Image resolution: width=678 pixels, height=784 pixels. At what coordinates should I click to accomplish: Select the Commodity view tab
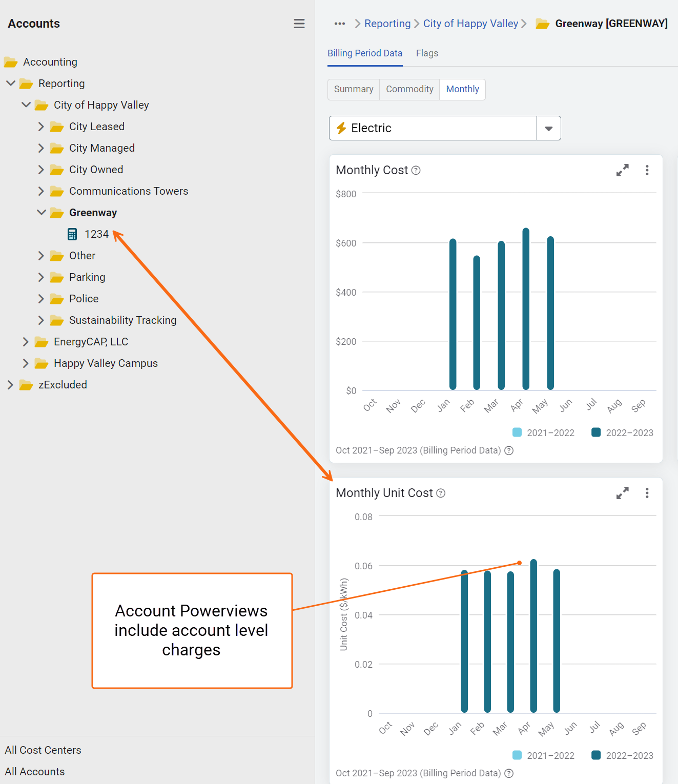point(409,89)
